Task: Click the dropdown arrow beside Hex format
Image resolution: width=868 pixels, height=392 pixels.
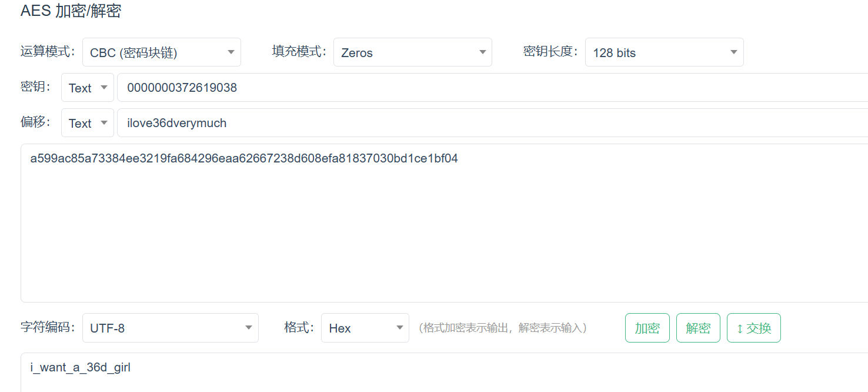Action: point(400,328)
